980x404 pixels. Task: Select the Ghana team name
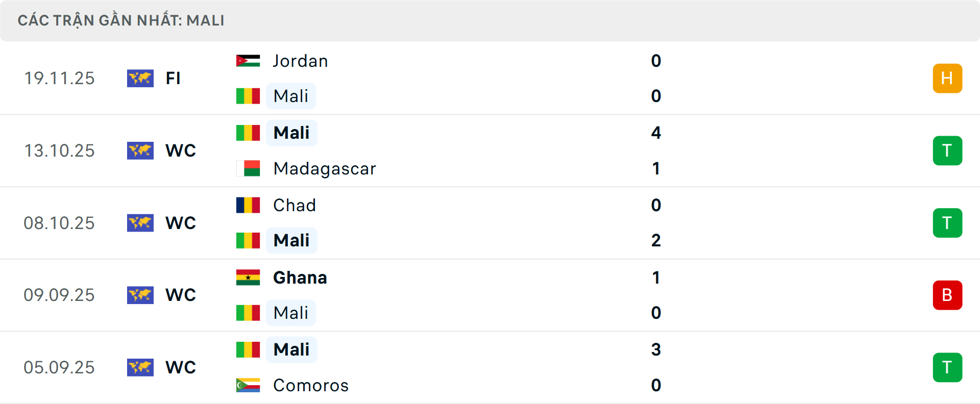click(300, 277)
